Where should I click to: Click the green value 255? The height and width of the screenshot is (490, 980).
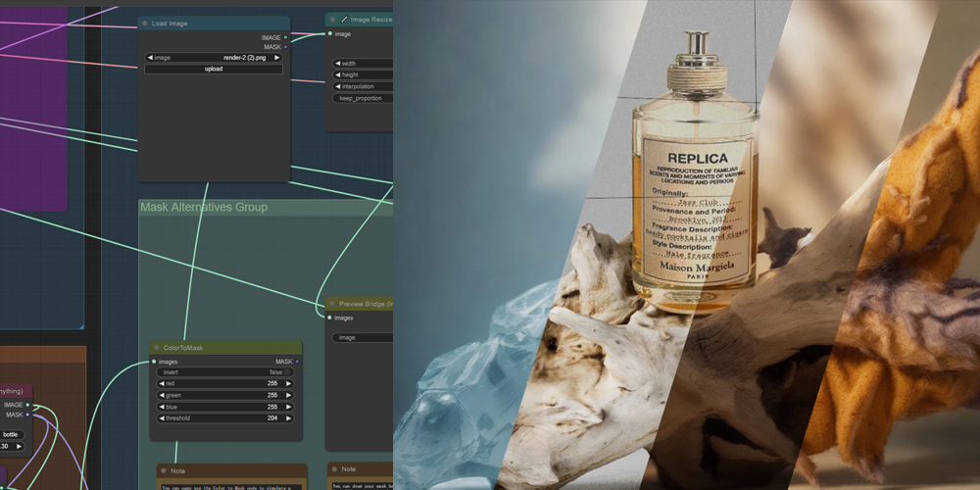(272, 396)
